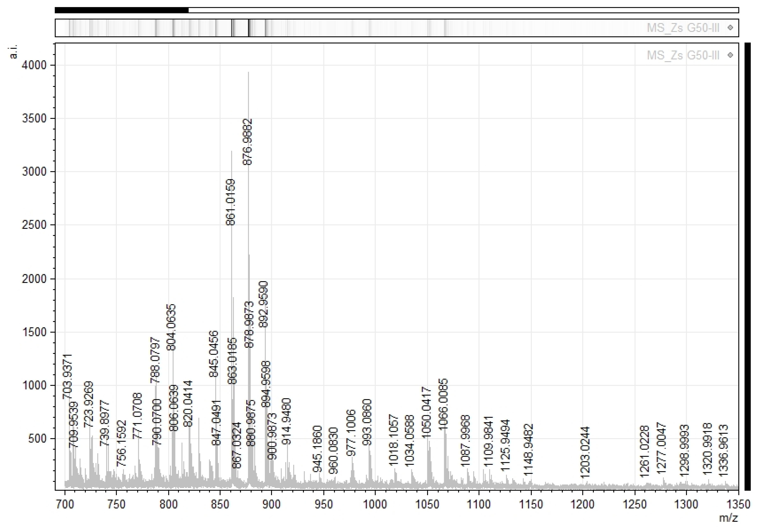
Task: Click the 1336.9613 peak label
Action: [x=723, y=450]
